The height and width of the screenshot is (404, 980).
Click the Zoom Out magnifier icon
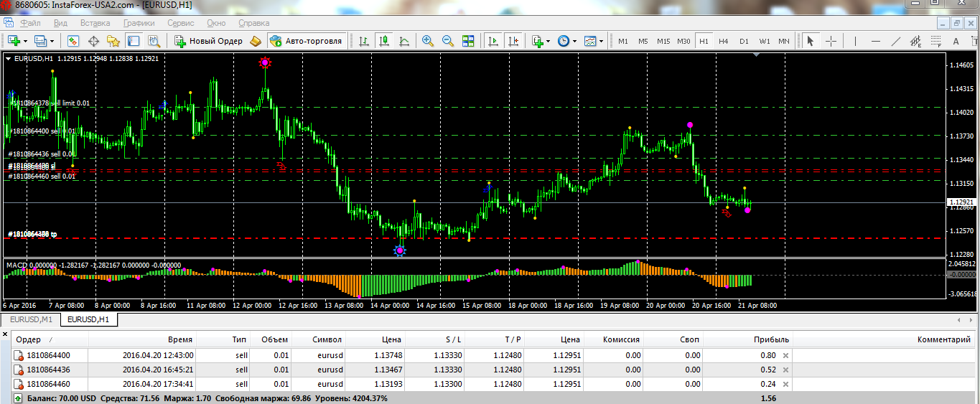tap(448, 41)
